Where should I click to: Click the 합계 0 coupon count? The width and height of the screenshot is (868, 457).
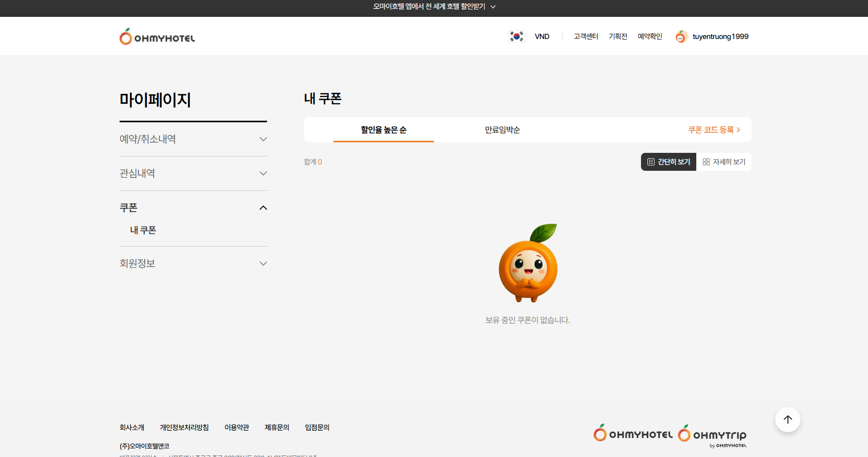coord(313,162)
